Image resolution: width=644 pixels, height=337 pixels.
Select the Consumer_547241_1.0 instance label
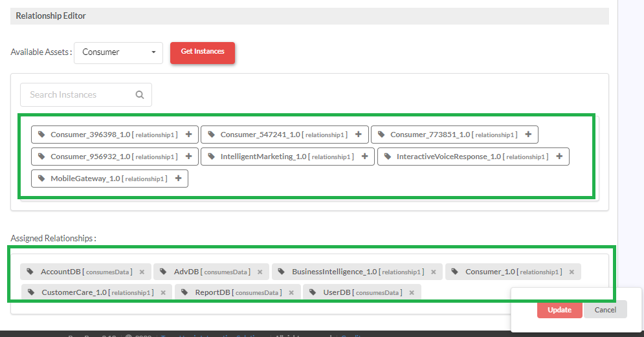pyautogui.click(x=260, y=135)
